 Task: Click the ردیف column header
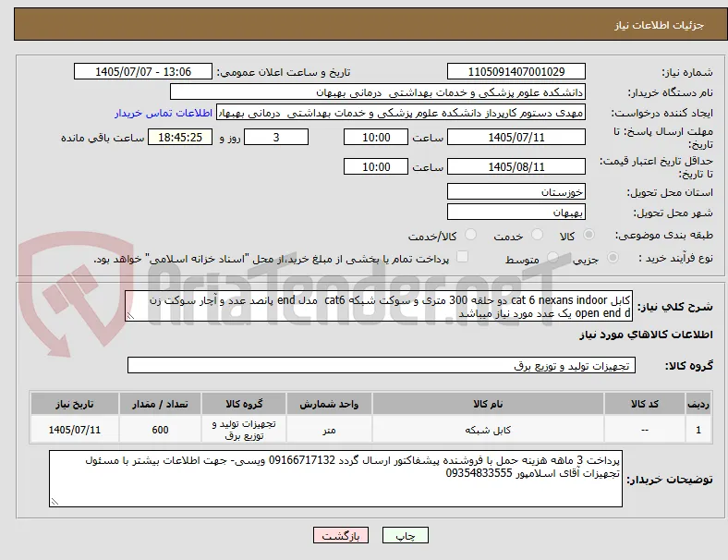click(698, 404)
